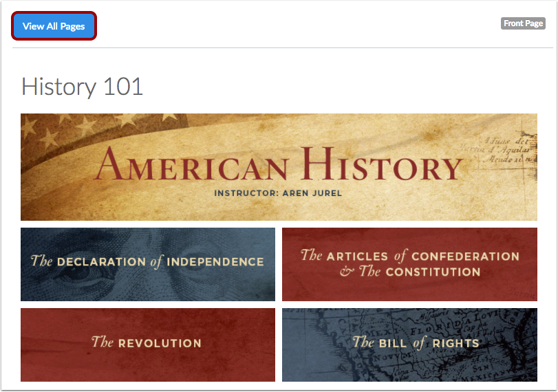Screen dimensions: 558x392
Task: Click the word Rights on the map tile
Action: [455, 343]
